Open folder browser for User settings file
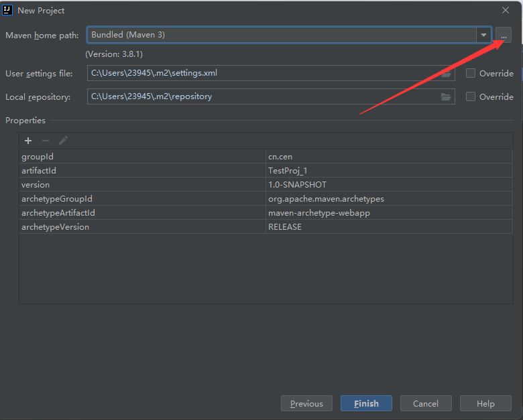 click(x=446, y=73)
